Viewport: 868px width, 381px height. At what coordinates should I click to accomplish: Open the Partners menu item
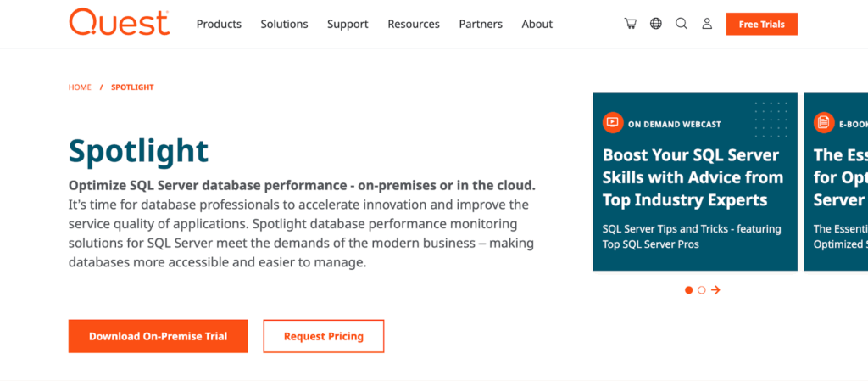(481, 24)
